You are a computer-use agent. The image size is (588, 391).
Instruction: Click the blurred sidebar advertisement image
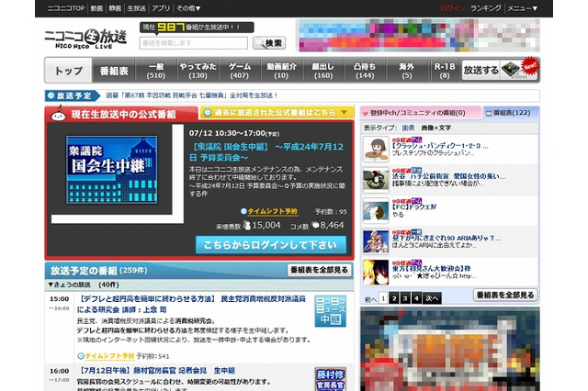point(450,349)
